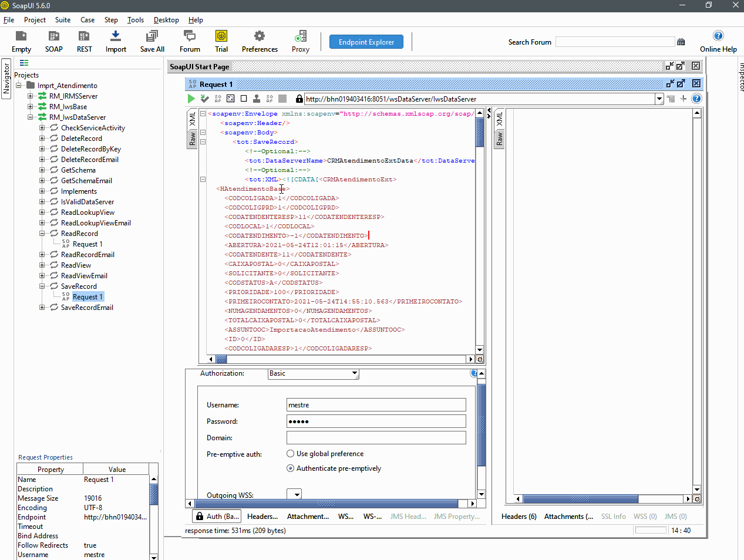This screenshot has width=744, height=560.
Task: Expand the GetSchema operation node
Action: [42, 170]
